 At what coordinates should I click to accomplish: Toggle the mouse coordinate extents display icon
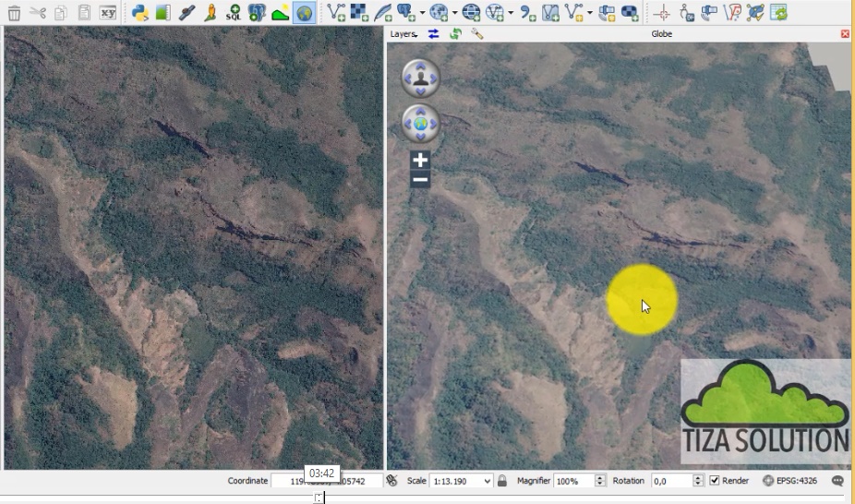[391, 481]
